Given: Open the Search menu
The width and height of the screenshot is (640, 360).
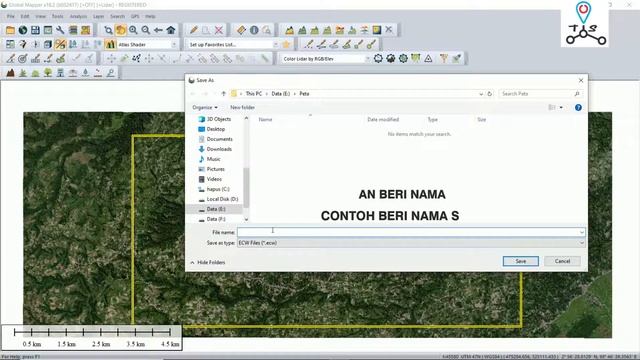Looking at the screenshot, I should click(118, 16).
